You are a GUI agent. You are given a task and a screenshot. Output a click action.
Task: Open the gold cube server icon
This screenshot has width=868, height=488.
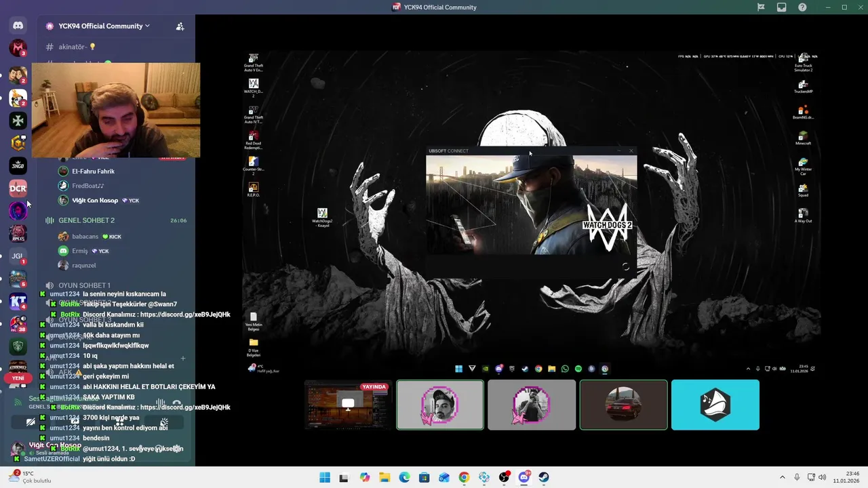click(x=18, y=142)
